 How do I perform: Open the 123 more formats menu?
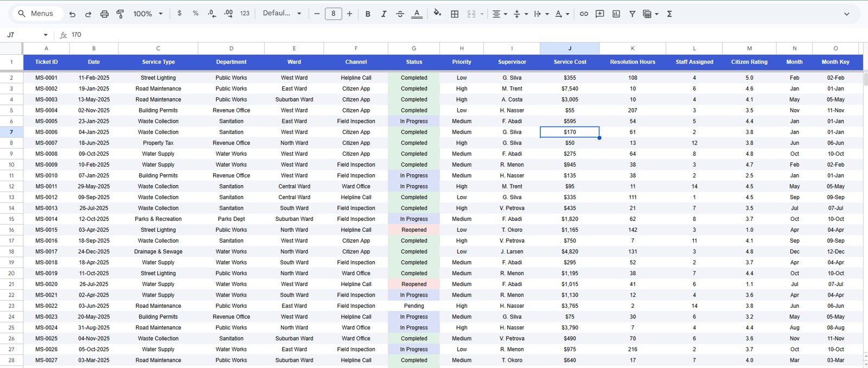pyautogui.click(x=245, y=14)
